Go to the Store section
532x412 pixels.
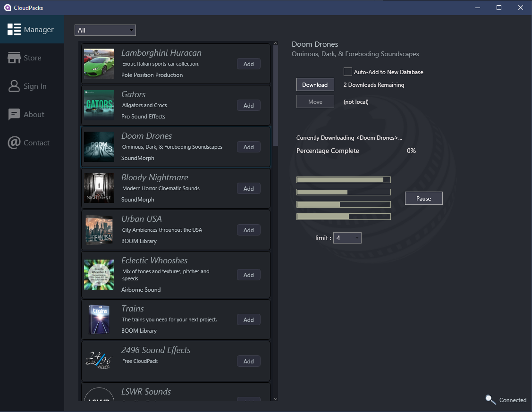pos(32,58)
